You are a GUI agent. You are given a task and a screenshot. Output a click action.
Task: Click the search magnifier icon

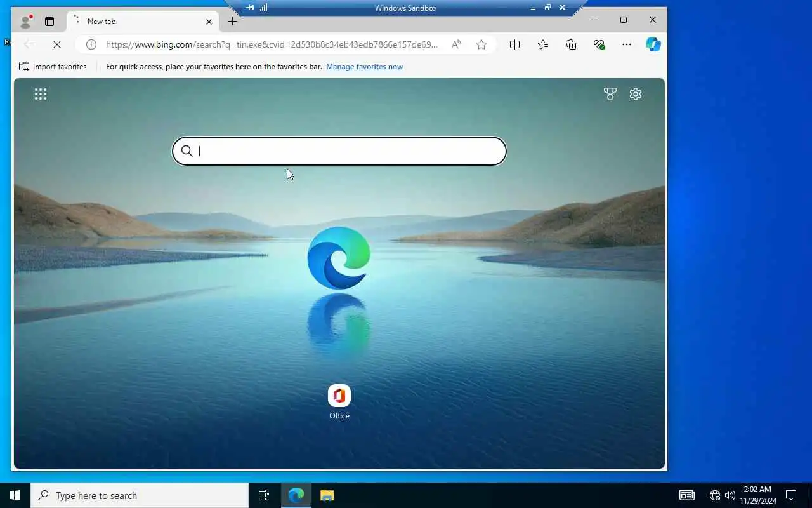point(187,151)
